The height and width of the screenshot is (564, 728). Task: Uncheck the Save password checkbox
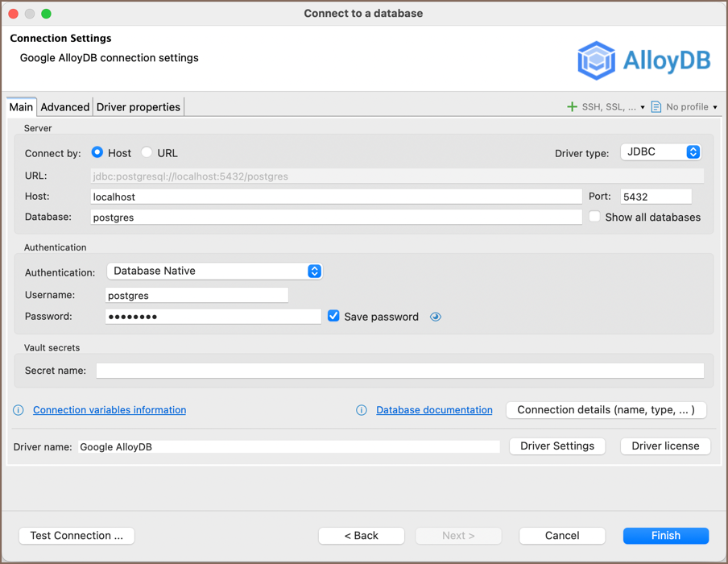click(x=333, y=317)
